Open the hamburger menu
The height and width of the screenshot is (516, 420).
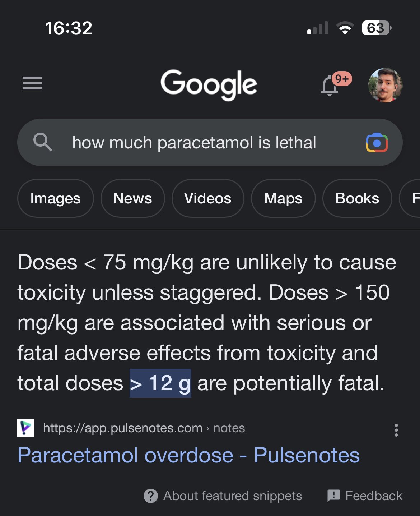(x=32, y=83)
